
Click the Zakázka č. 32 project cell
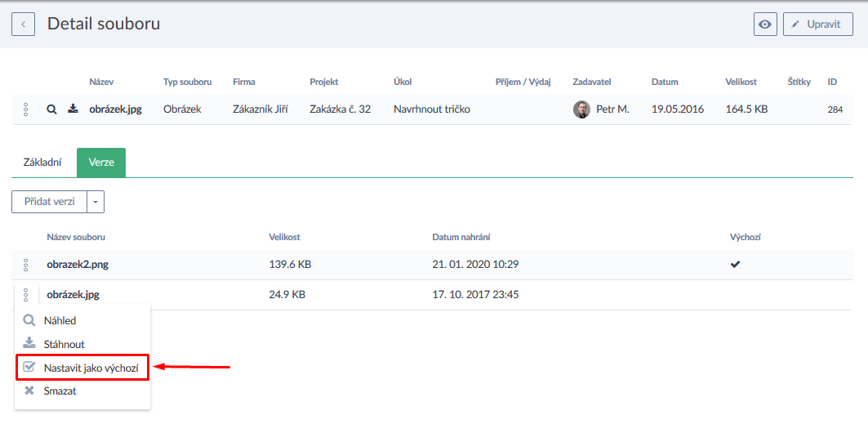click(340, 109)
